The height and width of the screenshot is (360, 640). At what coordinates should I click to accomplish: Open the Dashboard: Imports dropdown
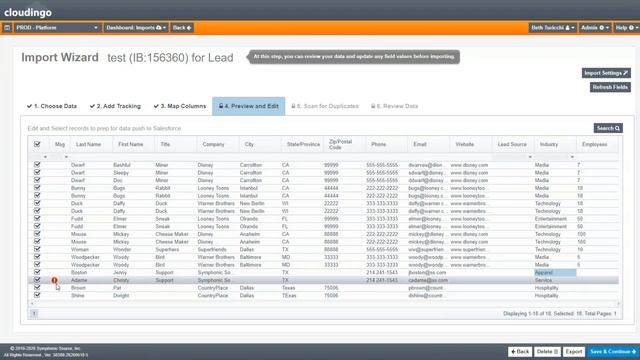[136, 28]
